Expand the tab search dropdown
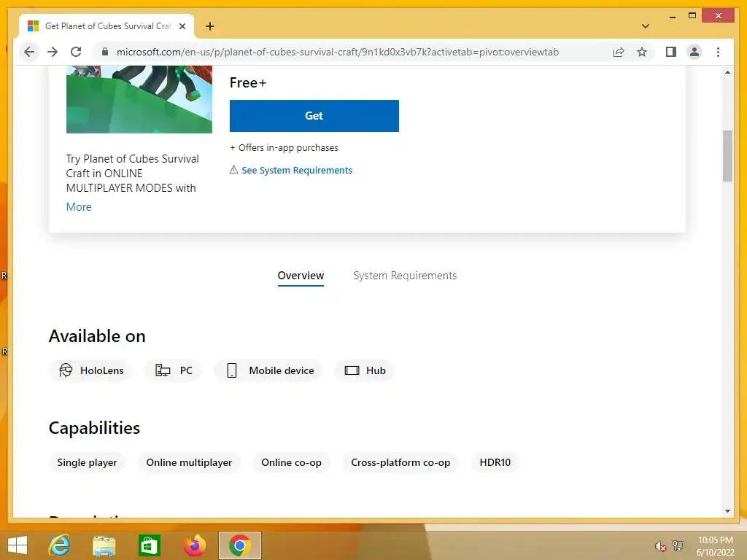The image size is (747, 560). pos(646,26)
